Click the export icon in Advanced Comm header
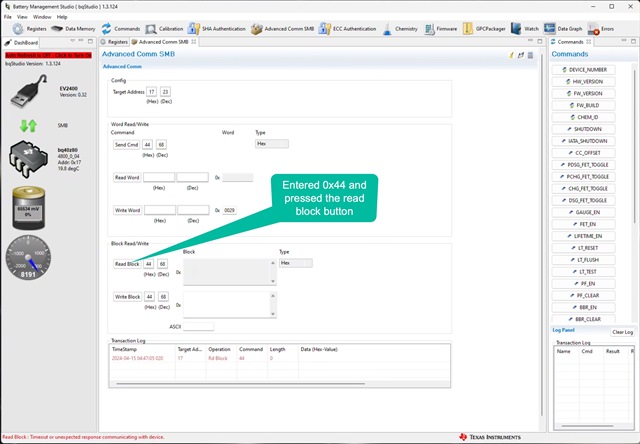The width and height of the screenshot is (640, 444). click(x=521, y=55)
